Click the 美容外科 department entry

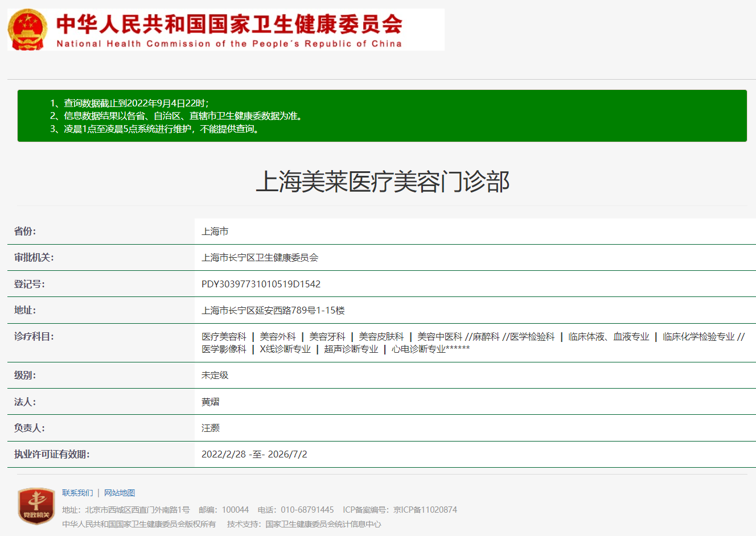point(278,337)
